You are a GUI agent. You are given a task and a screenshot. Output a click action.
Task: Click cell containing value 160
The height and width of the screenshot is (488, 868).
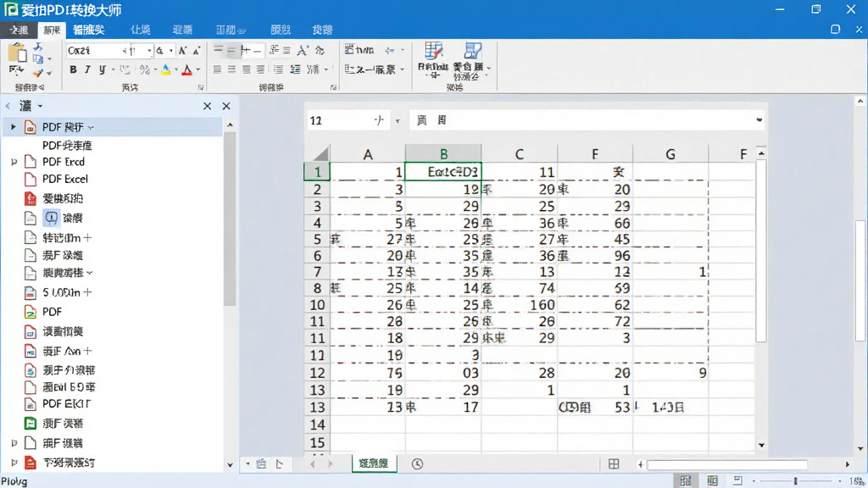coord(520,305)
